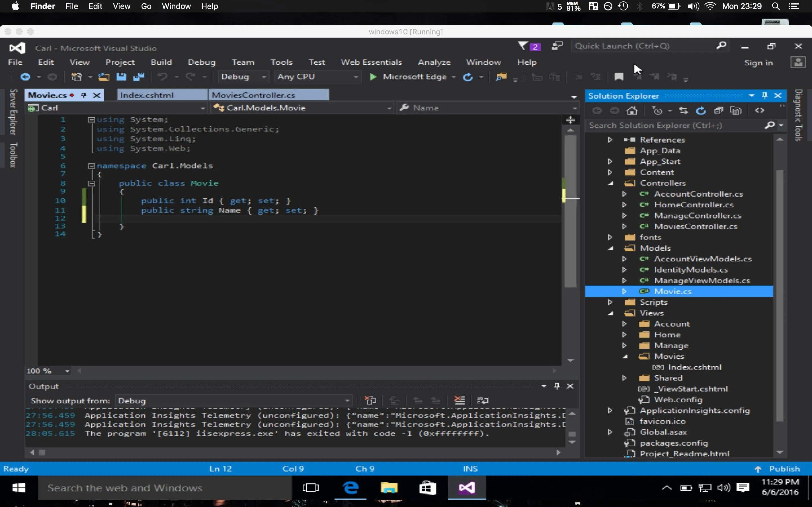Toggle pin on Movie.cs tab
The image size is (812, 507).
[x=83, y=95]
